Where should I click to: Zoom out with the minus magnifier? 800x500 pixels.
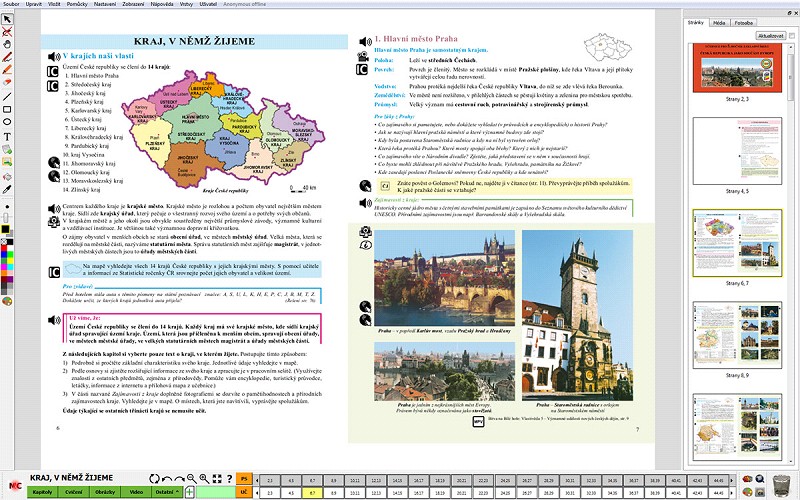192,479
